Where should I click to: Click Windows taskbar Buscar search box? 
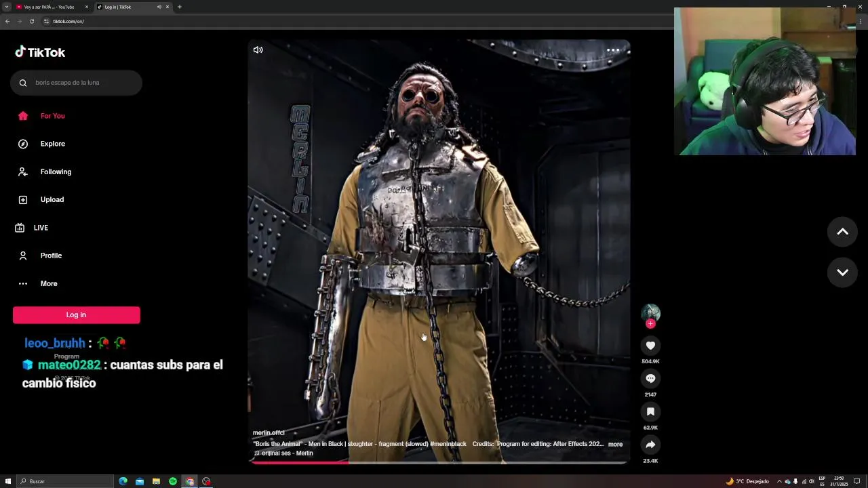pos(65,481)
